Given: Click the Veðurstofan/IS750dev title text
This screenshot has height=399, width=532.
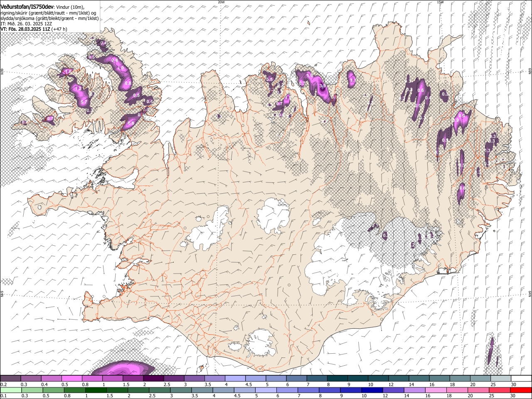Looking at the screenshot, I should point(27,7).
